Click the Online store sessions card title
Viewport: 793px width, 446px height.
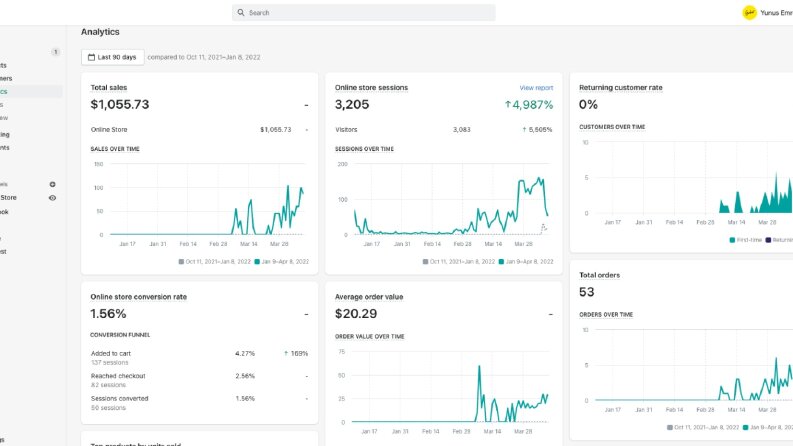coord(371,87)
